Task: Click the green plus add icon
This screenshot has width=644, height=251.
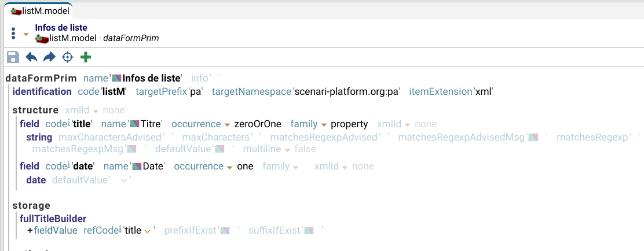Action: [86, 57]
